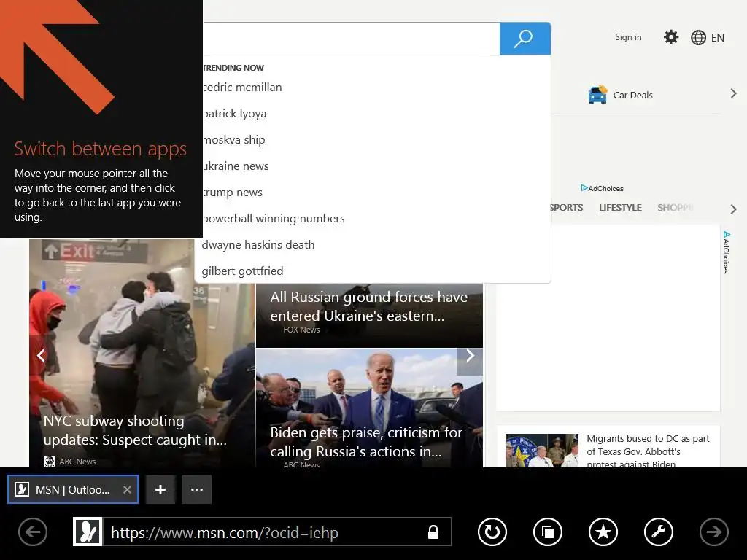747x560 pixels.
Task: Select the MSN | Outlook tab
Action: point(73,489)
